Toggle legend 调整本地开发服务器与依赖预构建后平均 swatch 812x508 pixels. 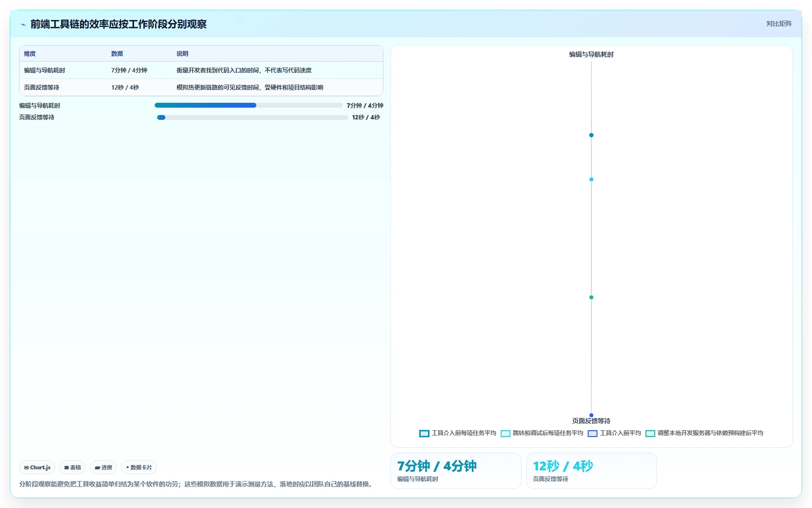pyautogui.click(x=650, y=434)
